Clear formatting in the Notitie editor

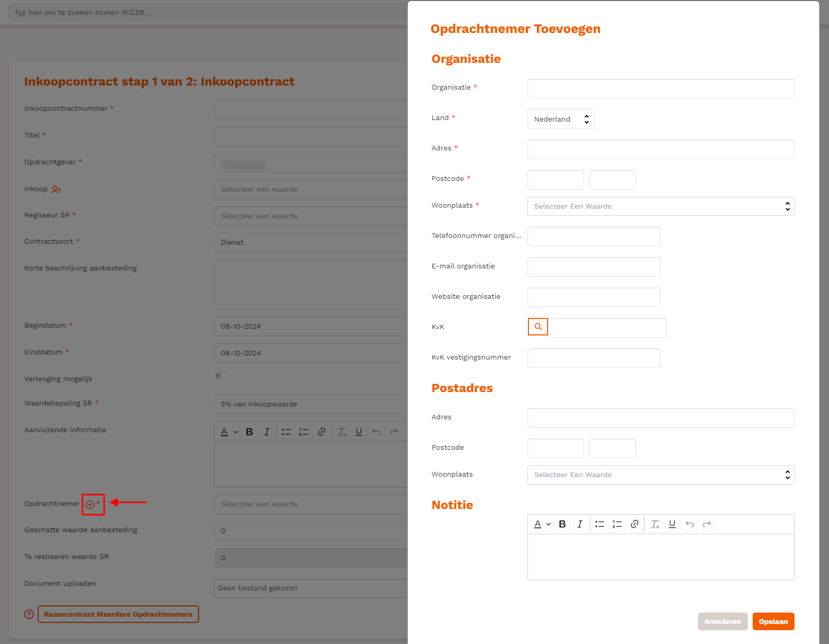(x=655, y=524)
